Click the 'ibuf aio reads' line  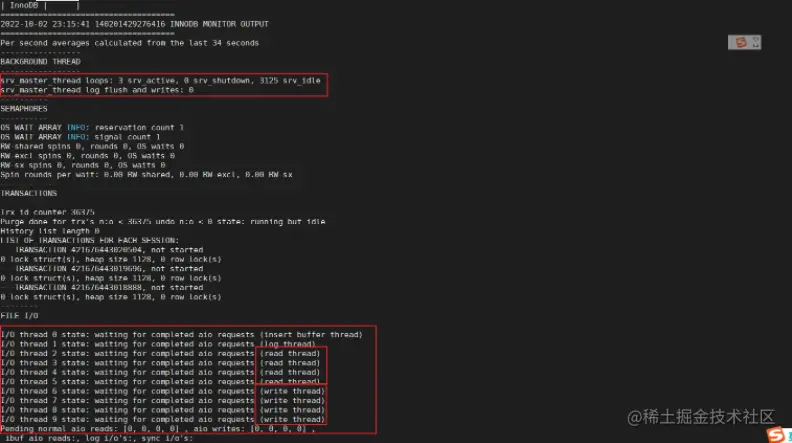coord(99,438)
